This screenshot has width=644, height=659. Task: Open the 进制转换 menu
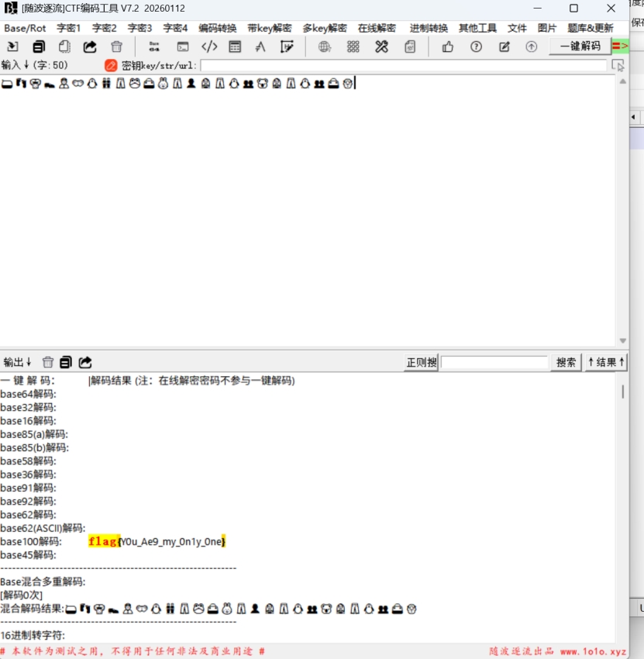(x=429, y=28)
